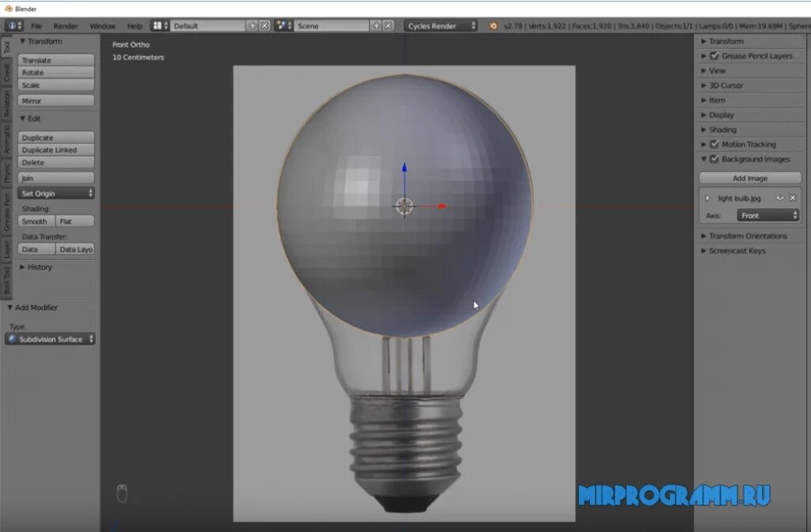811x532 pixels.
Task: Disable the Background Images checkbox
Action: point(714,159)
